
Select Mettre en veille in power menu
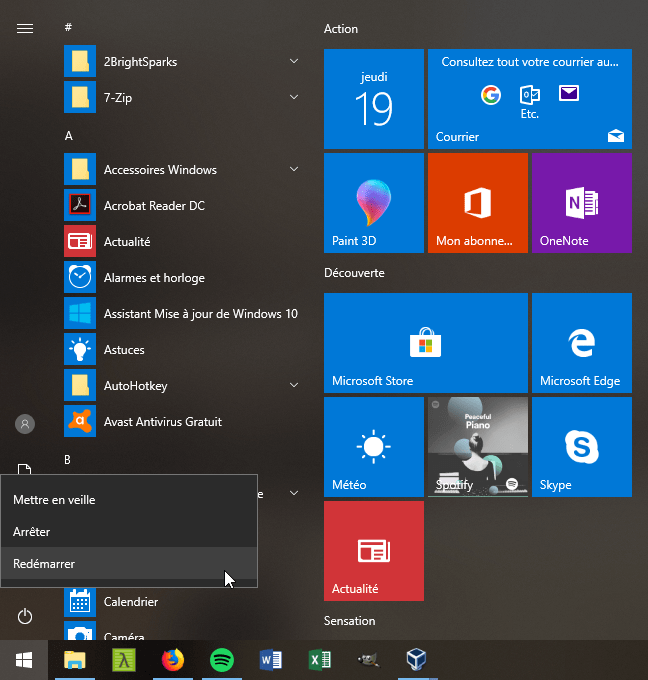129,500
